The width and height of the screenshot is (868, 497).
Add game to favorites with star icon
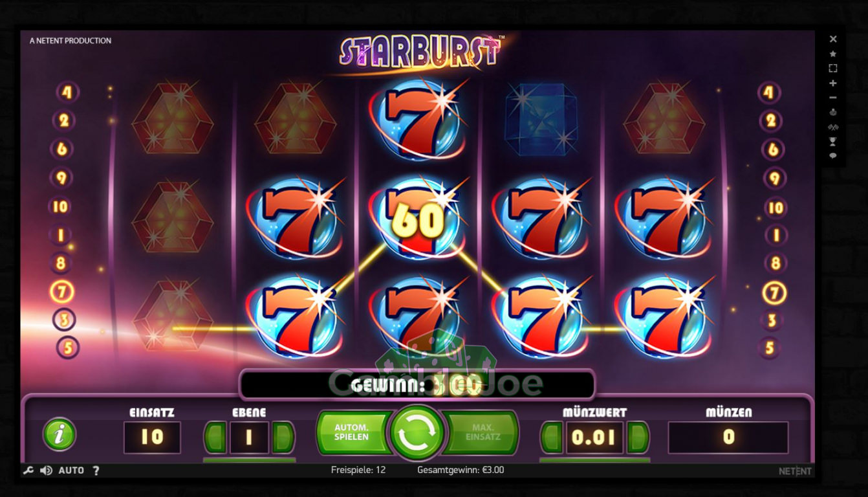[x=833, y=54]
